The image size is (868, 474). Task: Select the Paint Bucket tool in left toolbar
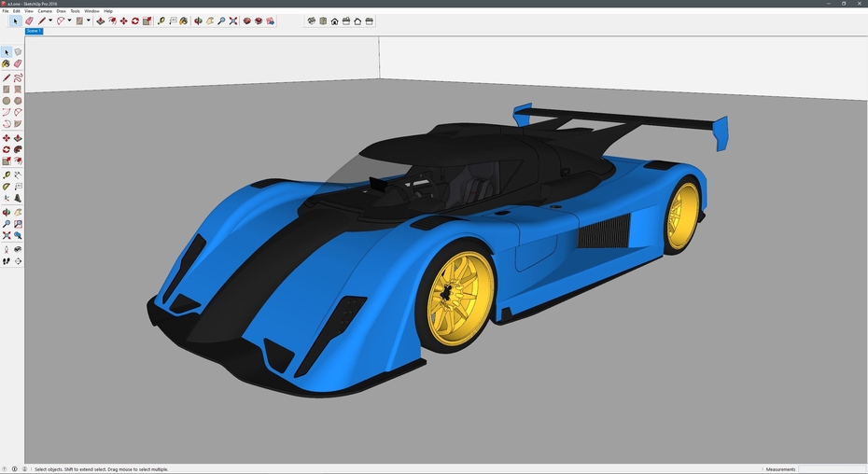[x=7, y=64]
